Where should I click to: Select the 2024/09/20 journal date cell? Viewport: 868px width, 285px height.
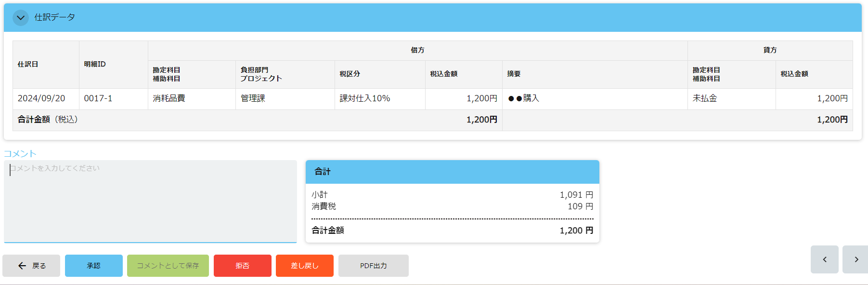(x=41, y=98)
